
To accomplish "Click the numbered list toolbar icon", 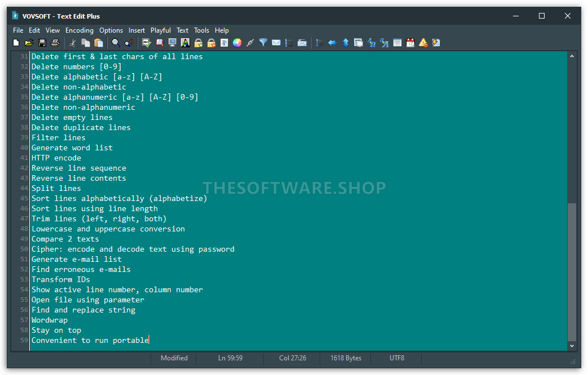I will pos(289,43).
